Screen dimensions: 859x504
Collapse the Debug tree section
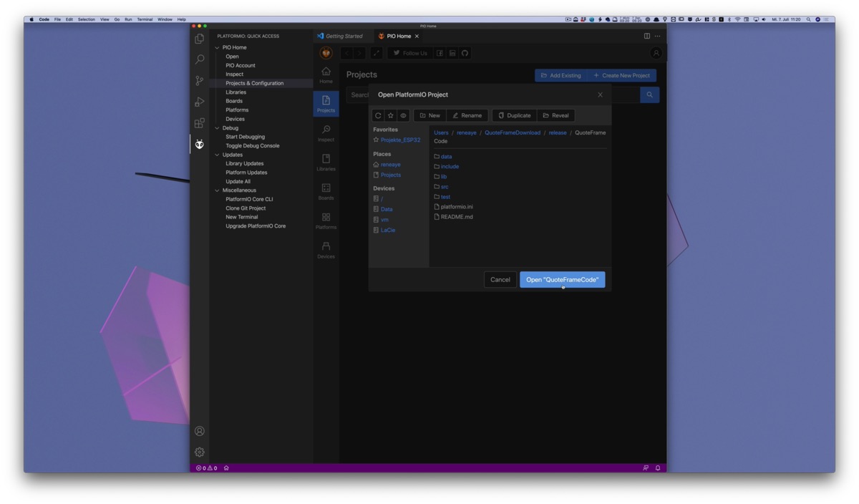click(217, 128)
